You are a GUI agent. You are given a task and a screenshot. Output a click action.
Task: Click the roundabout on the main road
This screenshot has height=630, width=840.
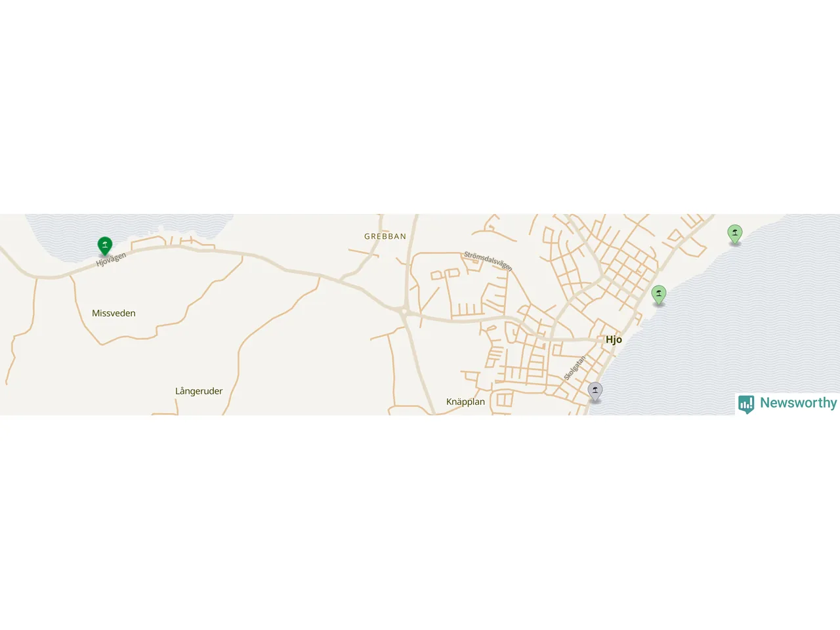(x=405, y=312)
